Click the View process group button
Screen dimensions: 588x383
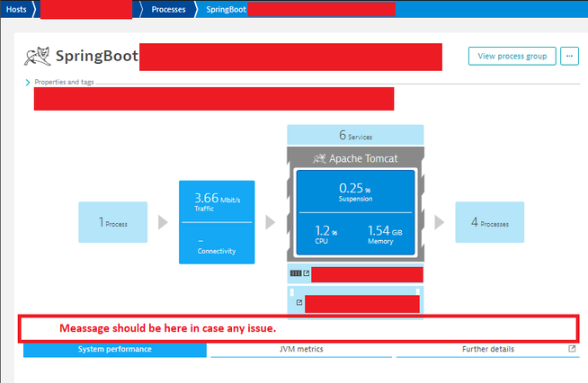(512, 57)
